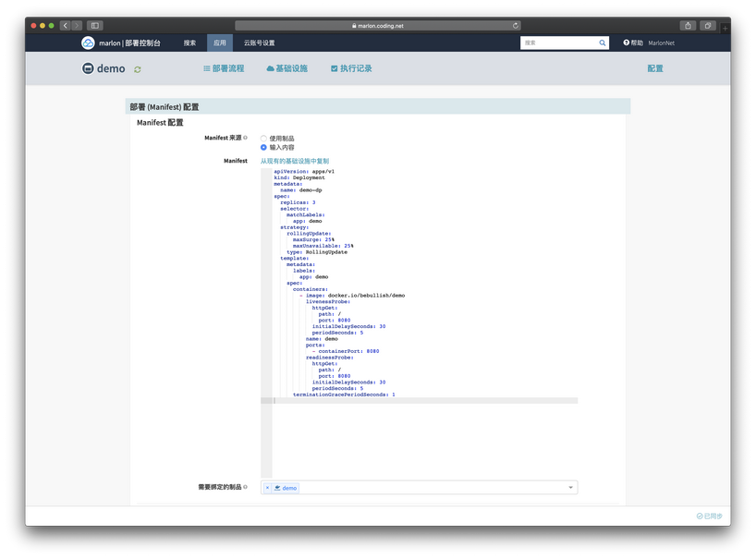This screenshot has width=756, height=559.
Task: Click the 'kind: Deployment' line
Action: [299, 177]
